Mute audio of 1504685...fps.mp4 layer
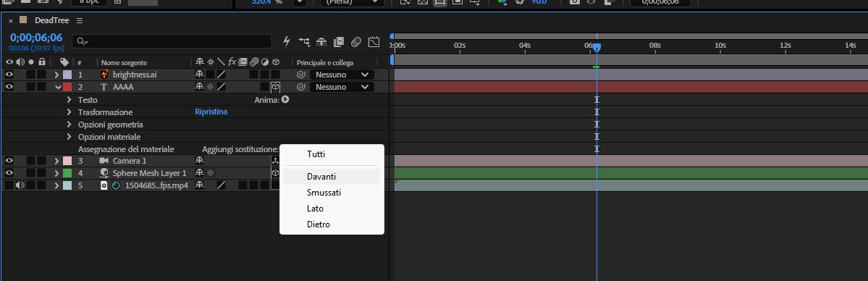 [20, 185]
